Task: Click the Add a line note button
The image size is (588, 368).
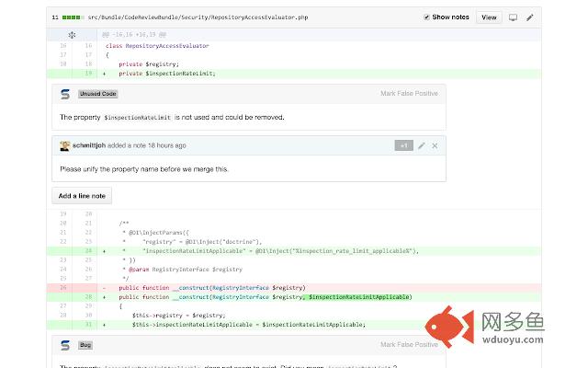Action: [x=82, y=196]
